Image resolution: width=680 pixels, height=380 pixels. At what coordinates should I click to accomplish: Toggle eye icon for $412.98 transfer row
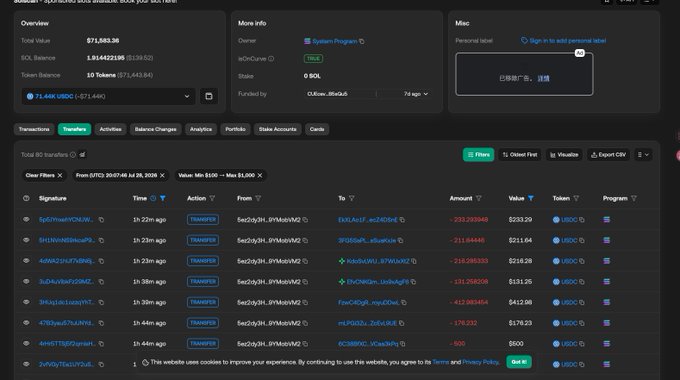(26, 302)
